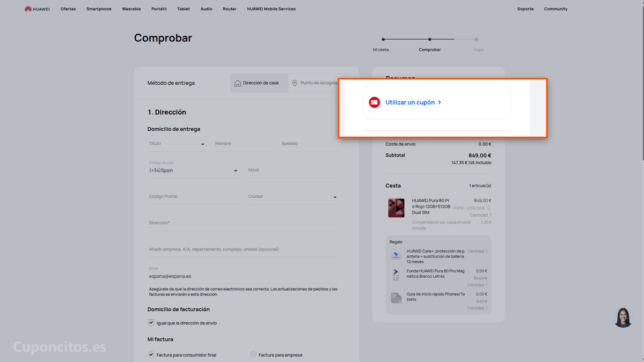The height and width of the screenshot is (362, 644).
Task: Click the red Pura 80 Pro thumbnail
Action: point(396,208)
